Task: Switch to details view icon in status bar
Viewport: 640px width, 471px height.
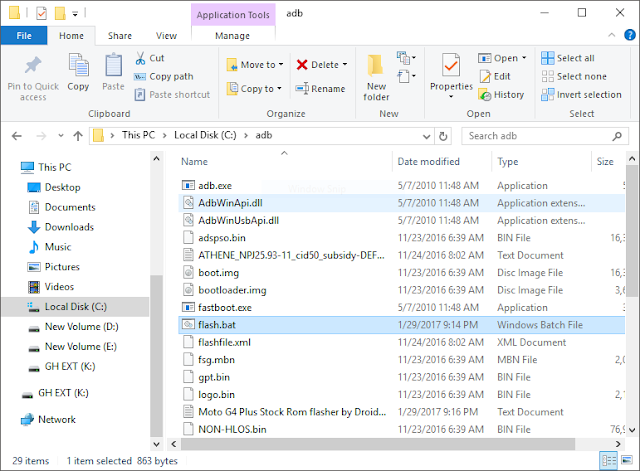Action: pos(609,461)
